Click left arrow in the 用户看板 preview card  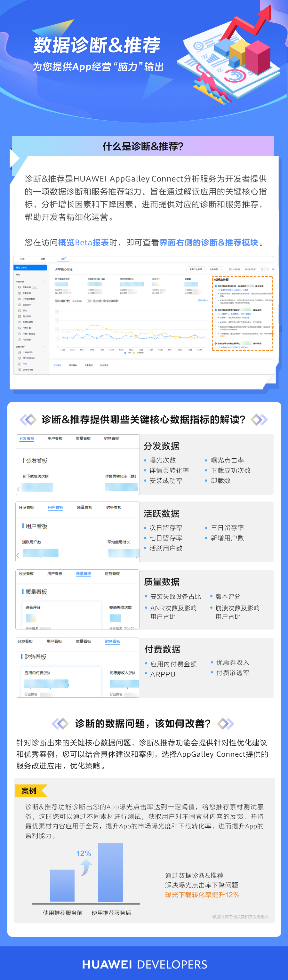[18, 555]
